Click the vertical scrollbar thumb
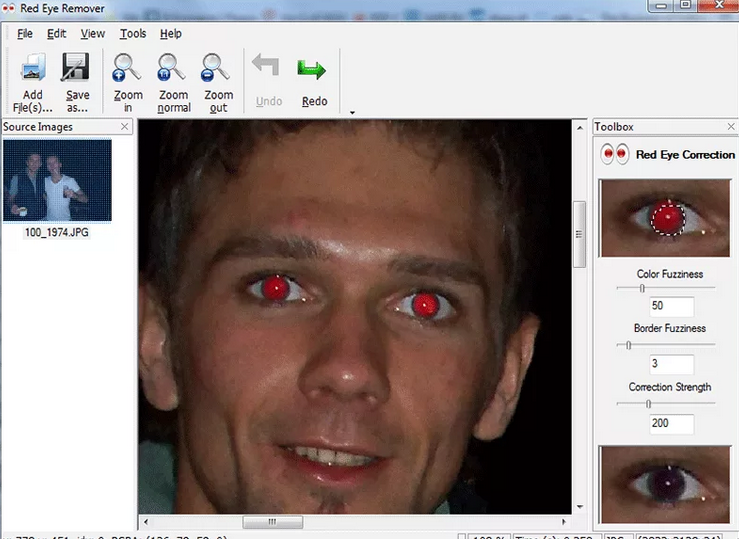Image resolution: width=739 pixels, height=539 pixels. tap(579, 234)
